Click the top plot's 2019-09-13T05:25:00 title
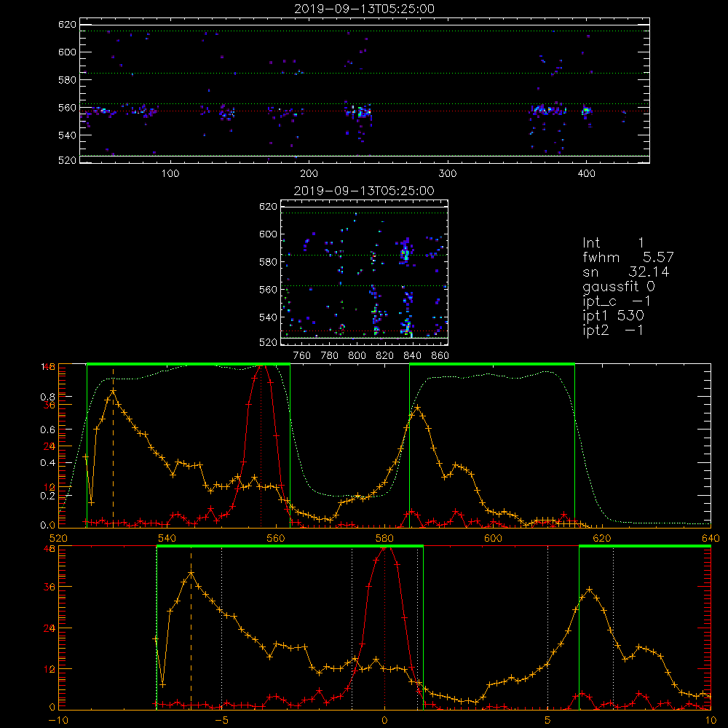728x728 pixels. click(365, 9)
